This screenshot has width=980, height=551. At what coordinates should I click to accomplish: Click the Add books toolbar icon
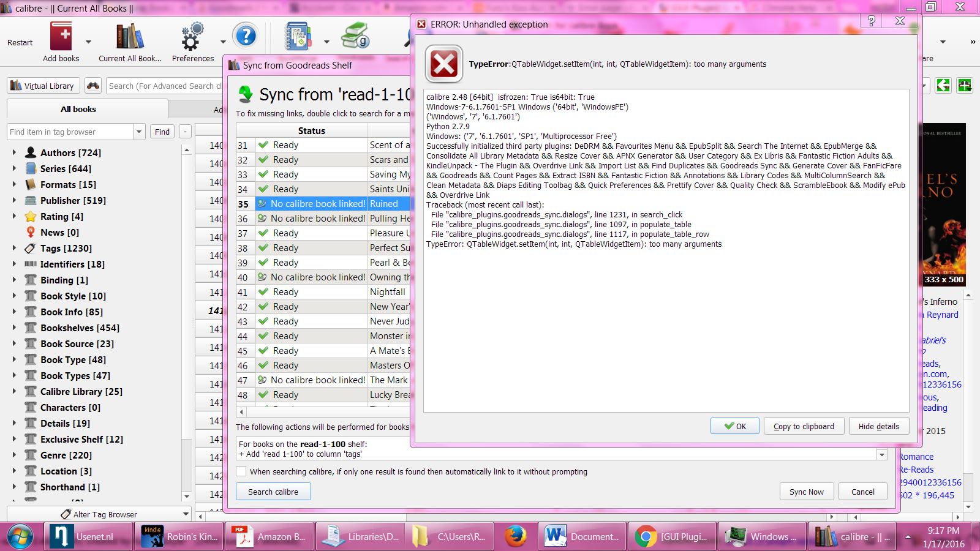coord(61,37)
